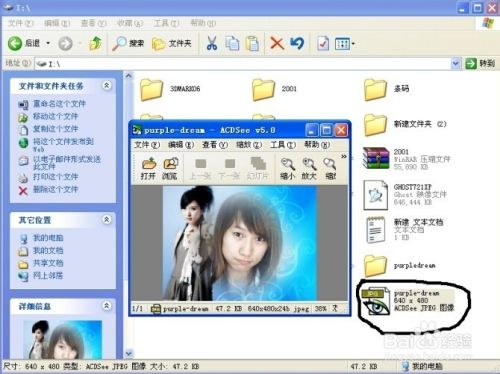Click the 删除这个文件 task link
Viewport: 500px width, 374px height.
55,190
